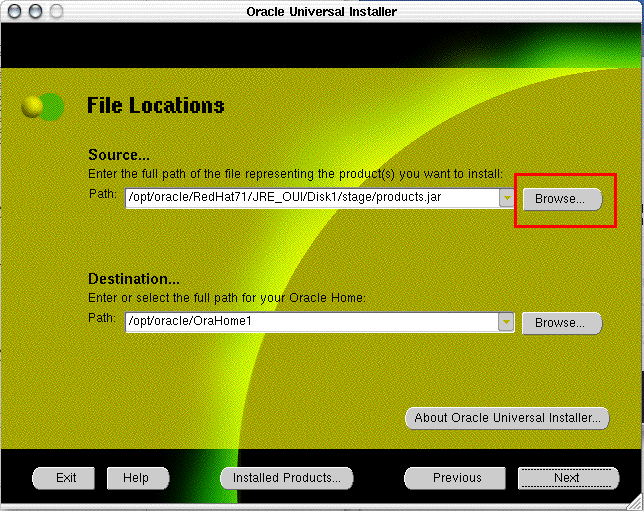Click inside the Source products.jar path field
The width and height of the screenshot is (644, 511).
[310, 198]
